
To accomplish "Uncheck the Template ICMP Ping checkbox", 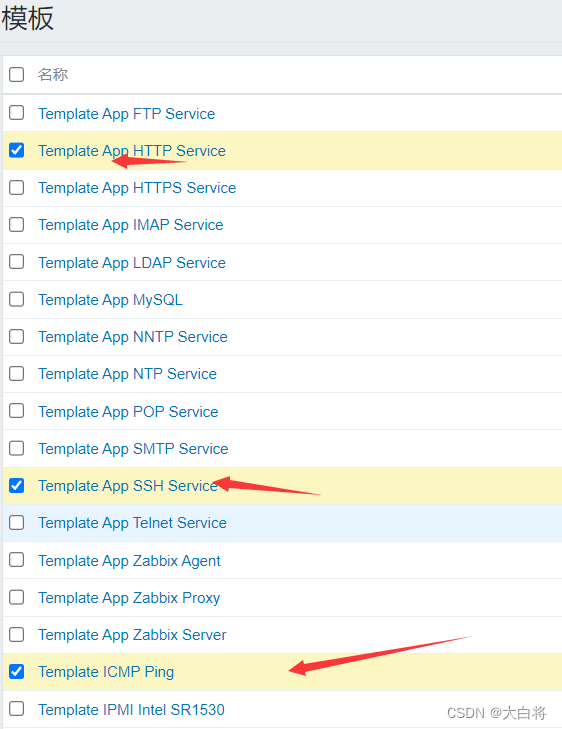I will [x=17, y=671].
